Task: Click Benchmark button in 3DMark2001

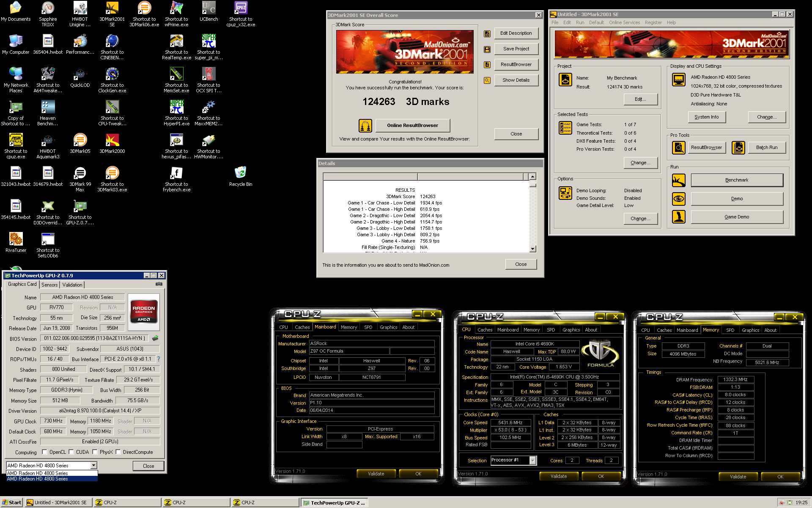Action: 737,180
